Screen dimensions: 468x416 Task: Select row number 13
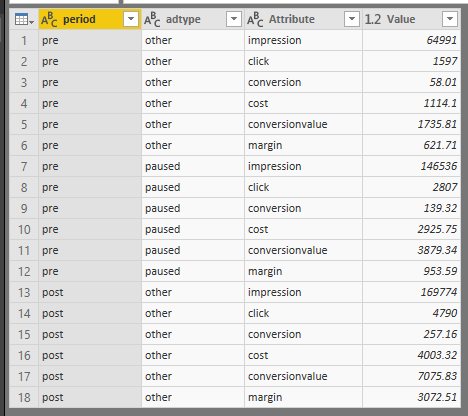24,292
